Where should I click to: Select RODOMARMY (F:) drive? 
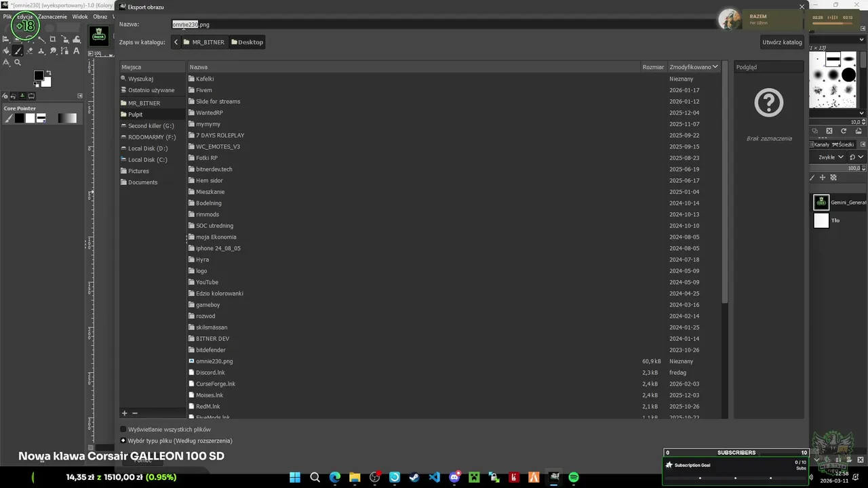[153, 137]
